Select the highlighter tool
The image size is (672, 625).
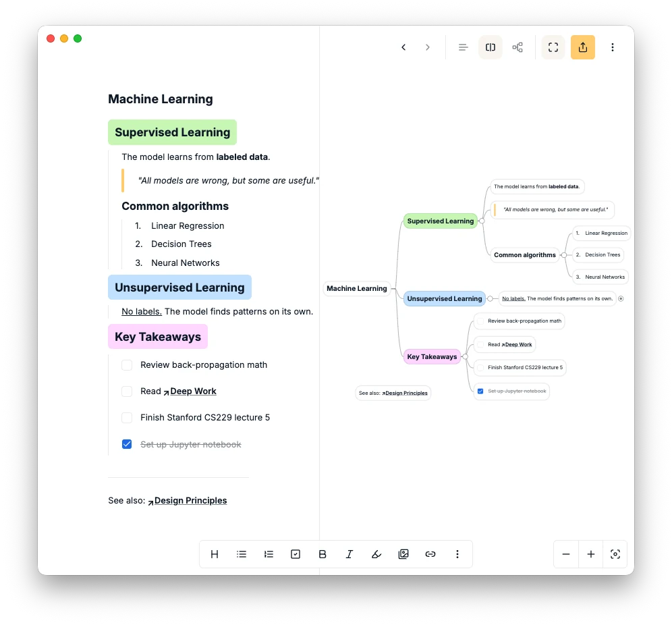[376, 554]
